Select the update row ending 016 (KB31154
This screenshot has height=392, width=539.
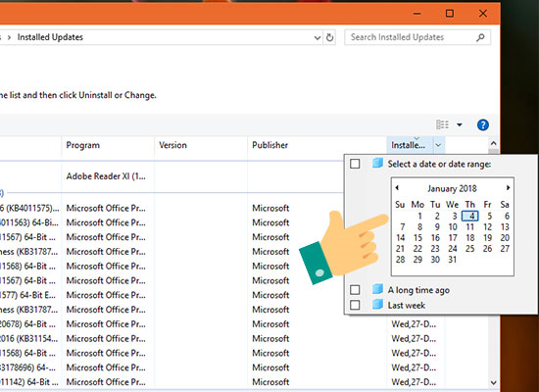[x=222, y=339]
